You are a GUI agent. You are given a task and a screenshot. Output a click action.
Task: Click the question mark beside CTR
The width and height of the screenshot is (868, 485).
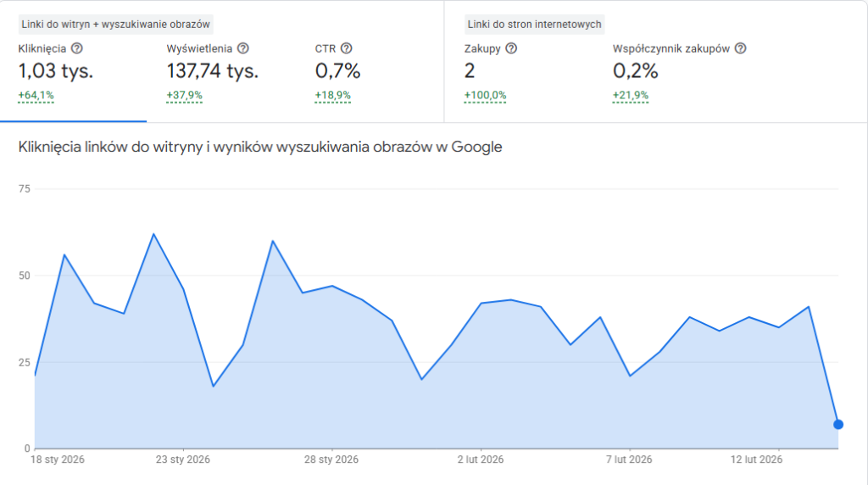tap(346, 49)
